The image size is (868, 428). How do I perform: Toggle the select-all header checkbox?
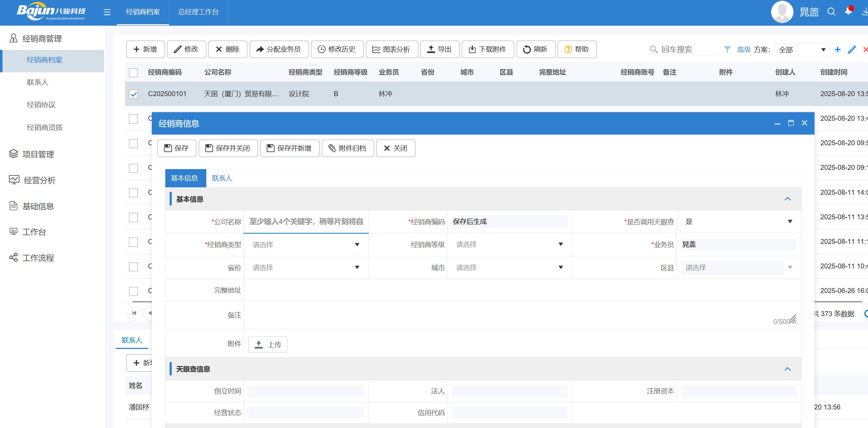(133, 73)
